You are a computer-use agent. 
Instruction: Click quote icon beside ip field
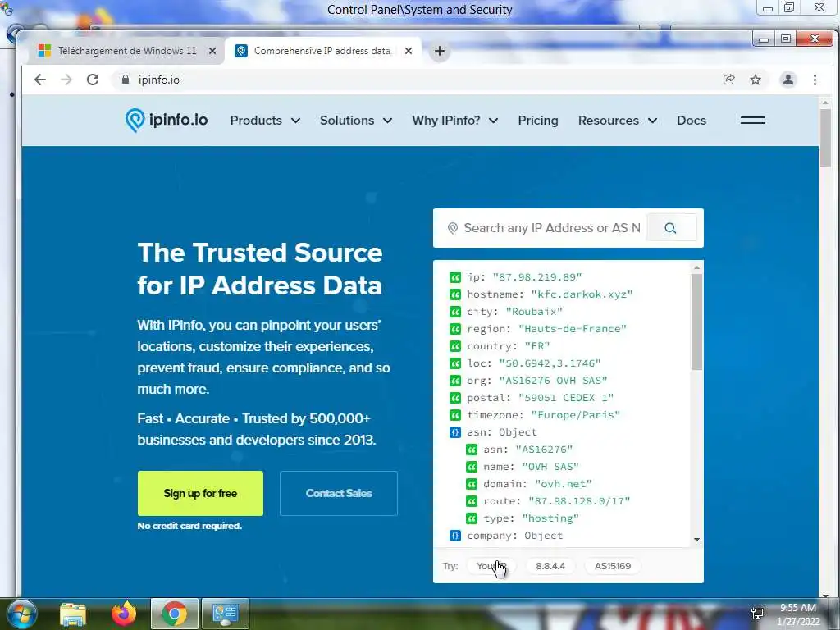pyautogui.click(x=454, y=277)
